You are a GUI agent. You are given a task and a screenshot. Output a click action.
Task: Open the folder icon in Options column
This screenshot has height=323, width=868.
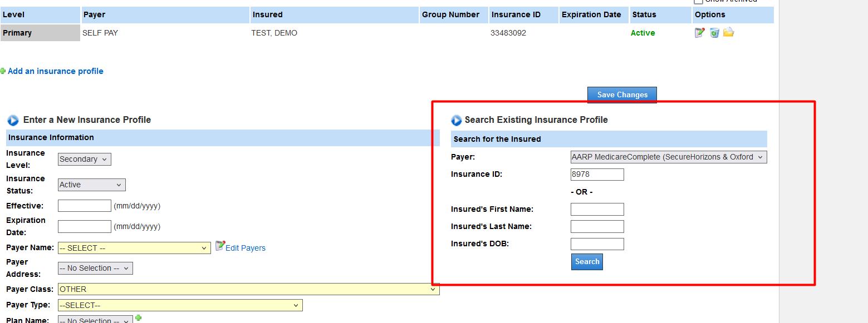728,32
